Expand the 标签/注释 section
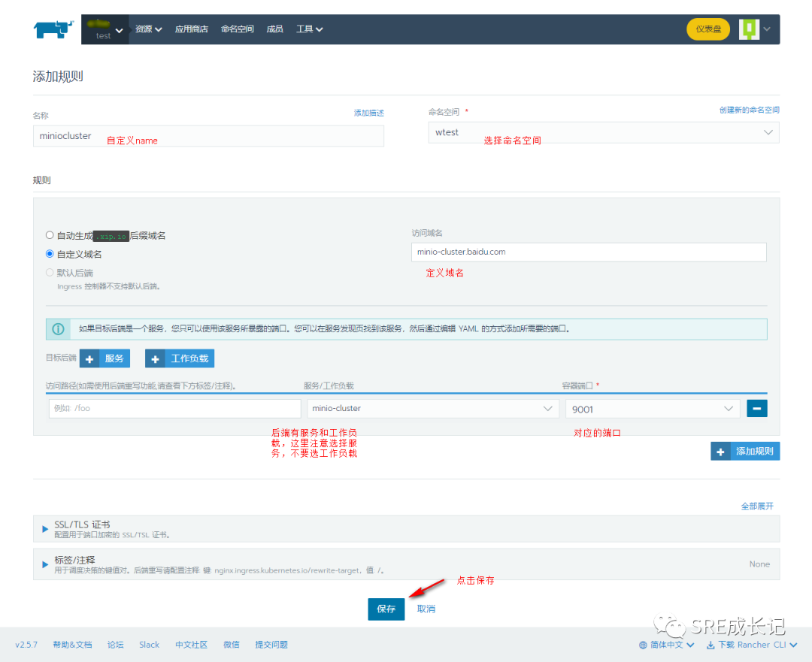 [407, 564]
